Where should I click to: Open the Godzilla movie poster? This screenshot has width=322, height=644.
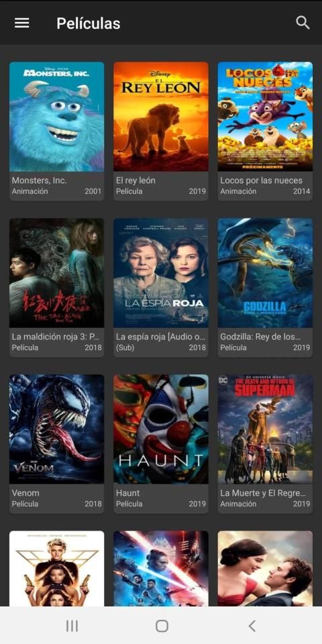[x=266, y=273]
